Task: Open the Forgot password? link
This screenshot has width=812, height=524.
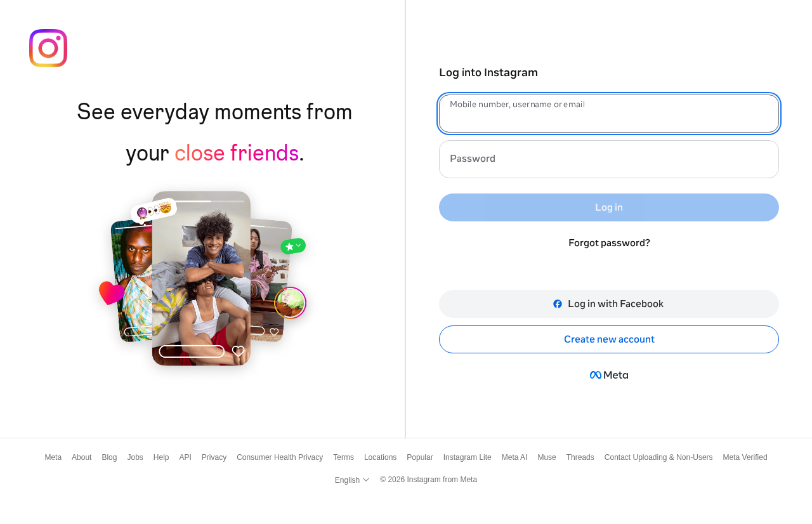Action: pyautogui.click(x=609, y=243)
